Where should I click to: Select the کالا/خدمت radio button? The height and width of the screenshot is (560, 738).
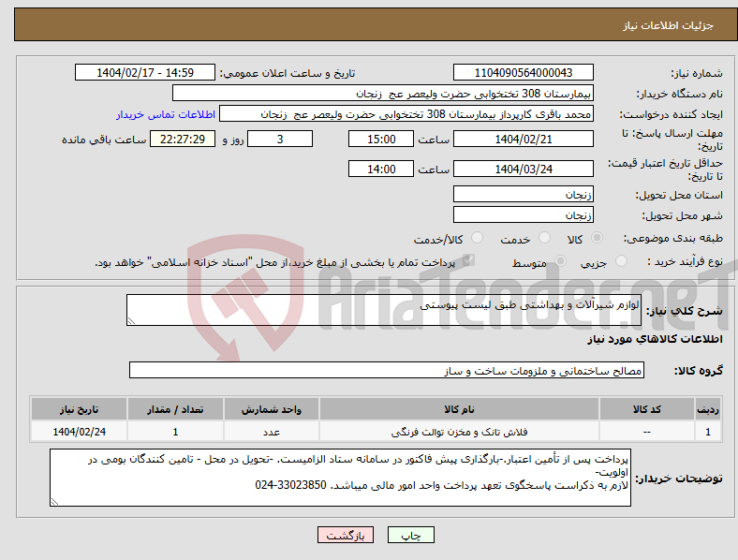click(x=478, y=238)
